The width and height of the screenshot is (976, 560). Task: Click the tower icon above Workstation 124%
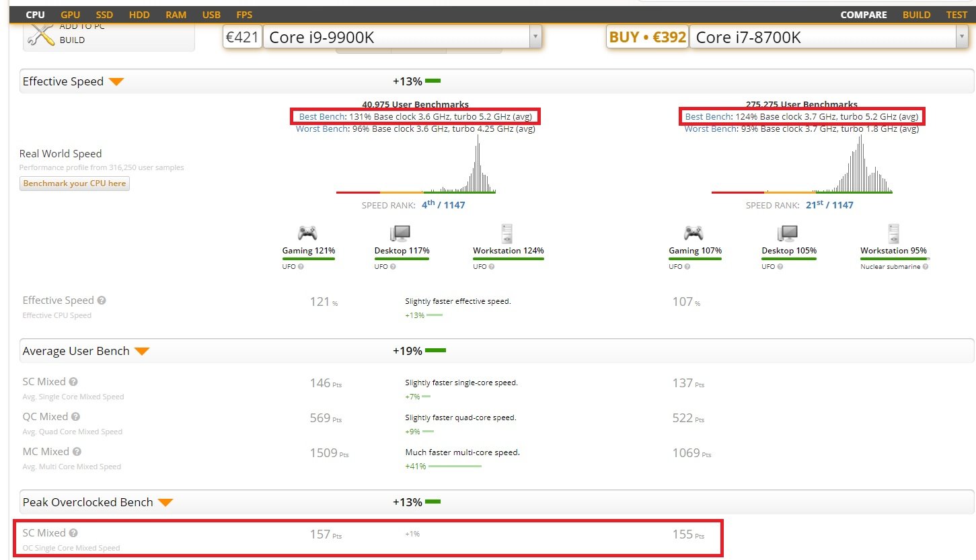click(508, 233)
